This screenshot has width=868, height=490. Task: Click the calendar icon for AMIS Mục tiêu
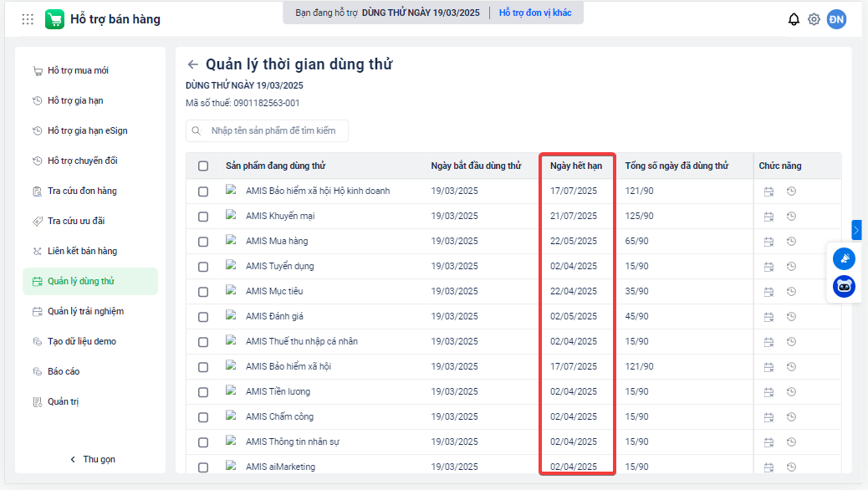point(769,291)
